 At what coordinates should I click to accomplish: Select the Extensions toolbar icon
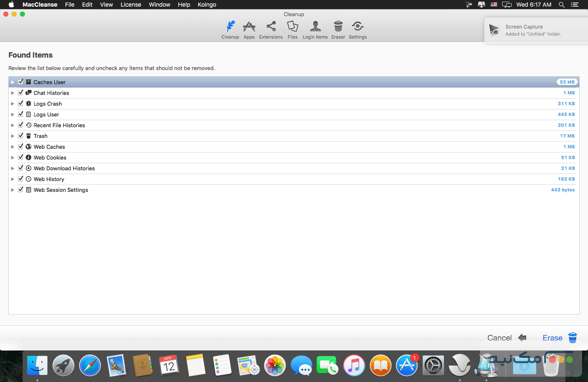(x=271, y=30)
